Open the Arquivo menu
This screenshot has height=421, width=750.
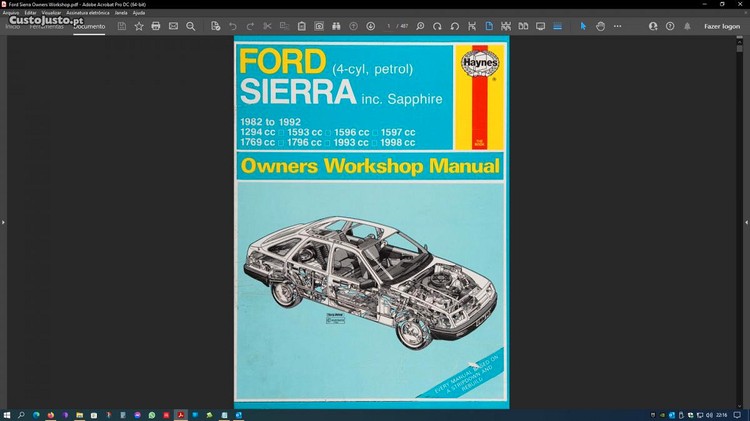pyautogui.click(x=11, y=12)
